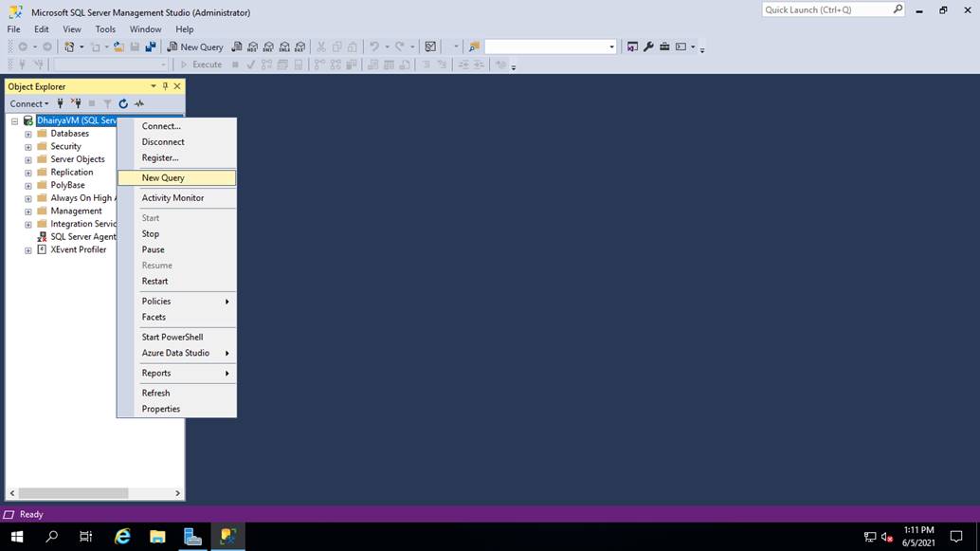Expand the Databases folder
Image resolution: width=980 pixels, height=551 pixels.
tap(27, 133)
